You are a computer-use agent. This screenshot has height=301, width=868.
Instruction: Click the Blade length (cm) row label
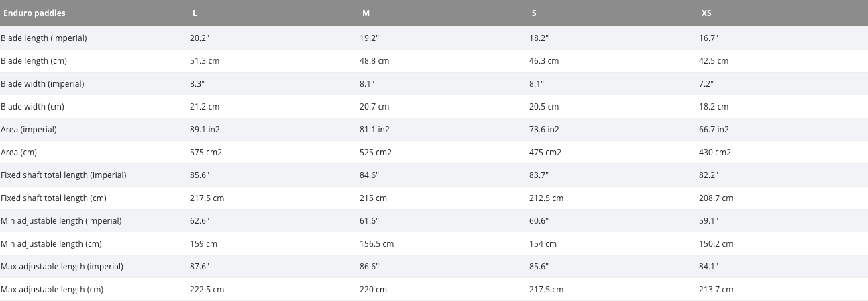coord(34,61)
